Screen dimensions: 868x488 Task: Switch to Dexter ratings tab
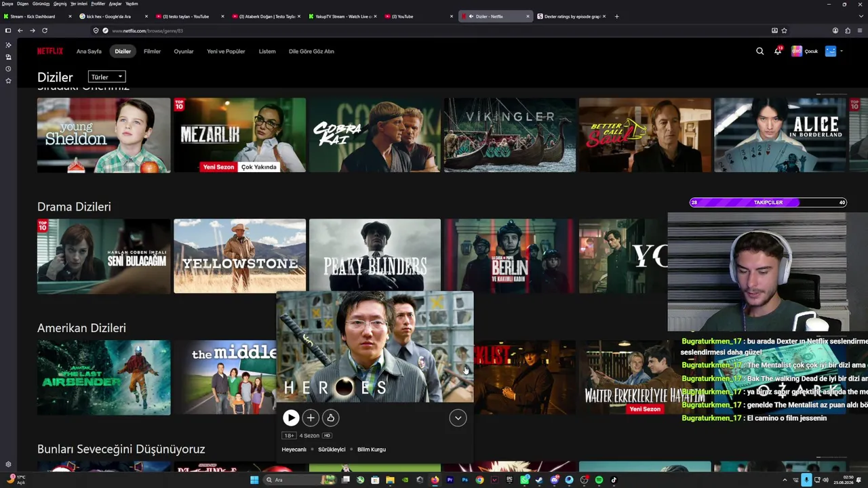(571, 16)
